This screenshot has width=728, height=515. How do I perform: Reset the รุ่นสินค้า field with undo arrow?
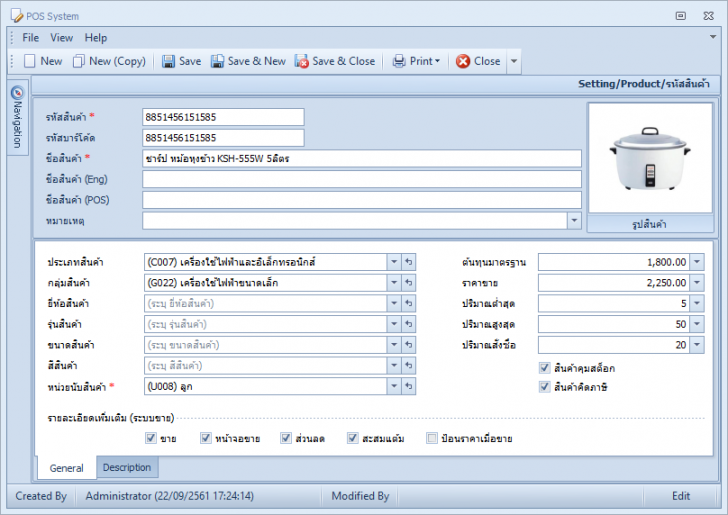click(409, 324)
